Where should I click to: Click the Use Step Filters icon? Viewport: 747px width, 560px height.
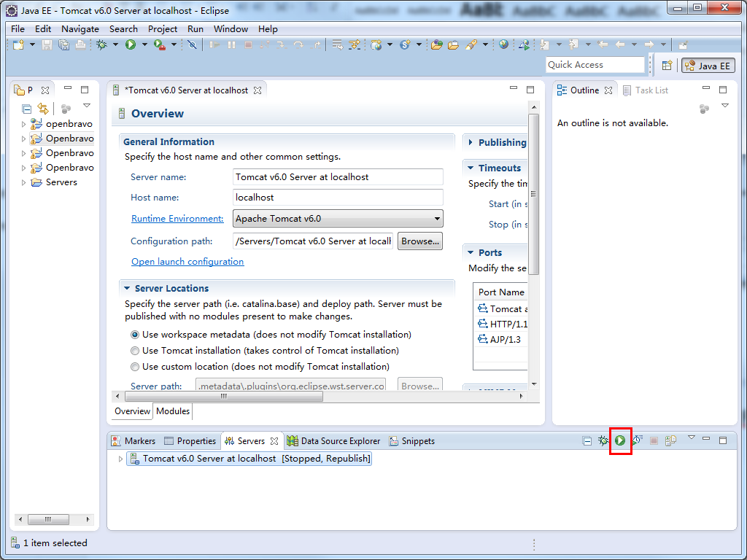point(355,44)
